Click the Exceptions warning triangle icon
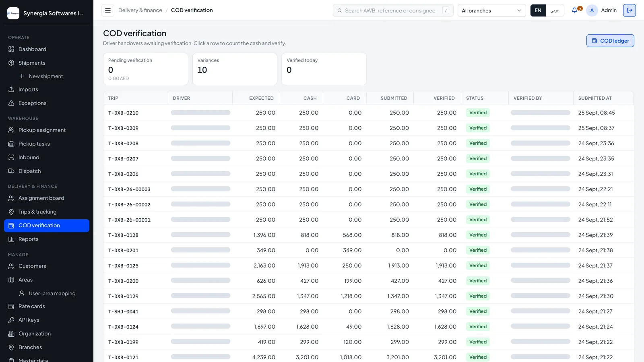The width and height of the screenshot is (644, 362). 11,103
